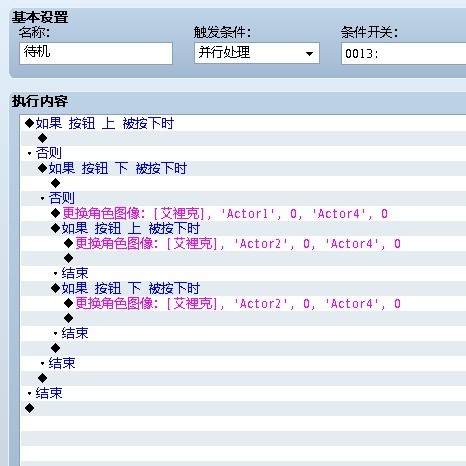466x466 pixels.
Task: Open the 触发条件 dropdown showing 并行处理
Action: coord(257,53)
